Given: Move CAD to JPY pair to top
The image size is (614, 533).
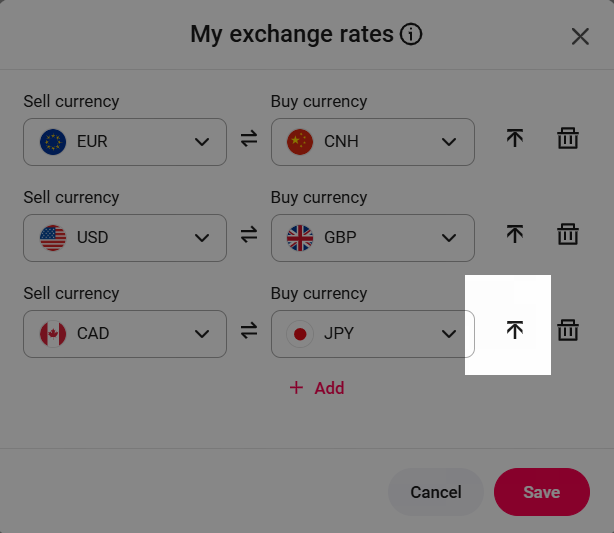Looking at the screenshot, I should pyautogui.click(x=515, y=330).
